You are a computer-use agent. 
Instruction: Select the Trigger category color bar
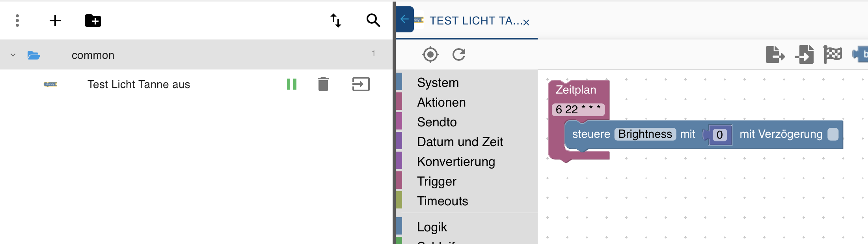click(399, 181)
